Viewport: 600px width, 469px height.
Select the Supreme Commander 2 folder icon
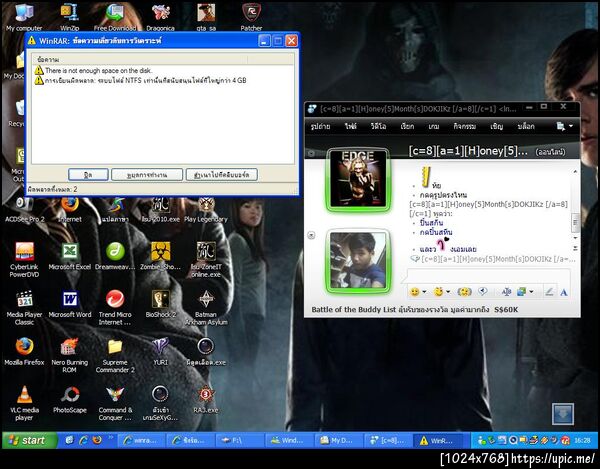115,355
